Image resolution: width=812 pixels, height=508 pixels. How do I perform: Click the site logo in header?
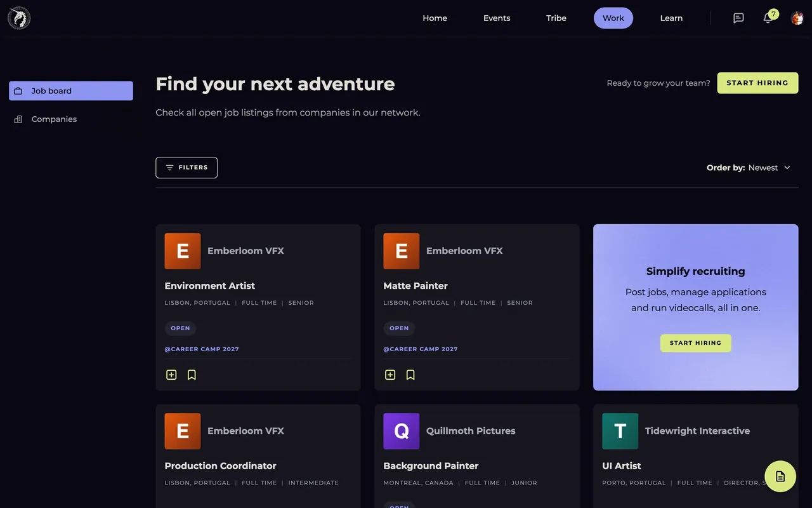tap(19, 18)
